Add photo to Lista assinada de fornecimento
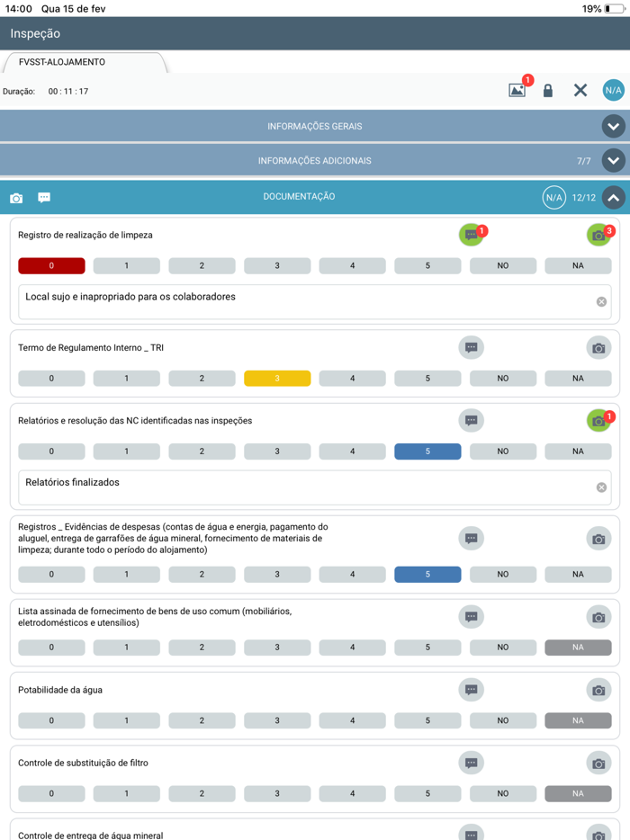 point(598,617)
